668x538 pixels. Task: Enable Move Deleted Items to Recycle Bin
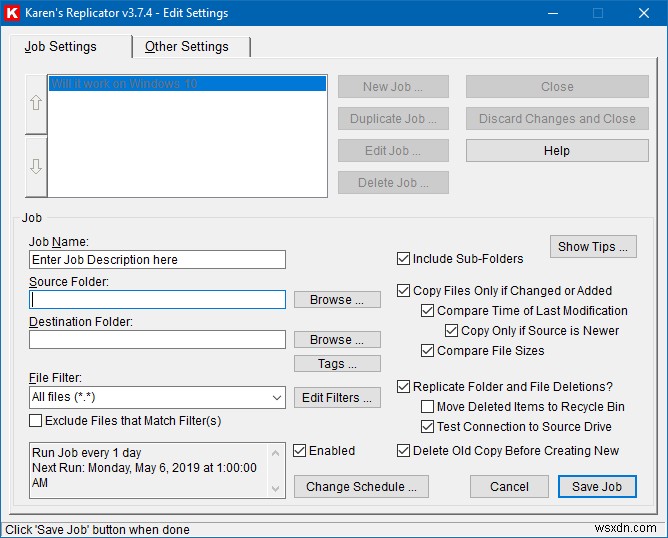click(428, 407)
